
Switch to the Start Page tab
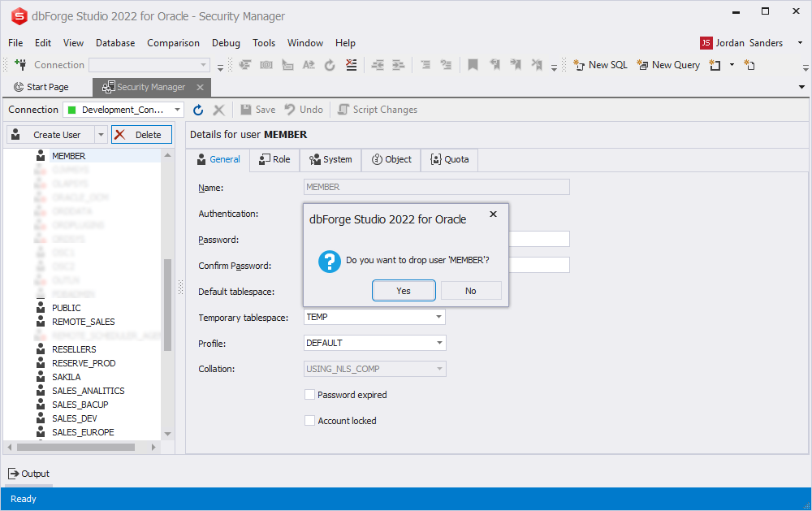coord(41,87)
